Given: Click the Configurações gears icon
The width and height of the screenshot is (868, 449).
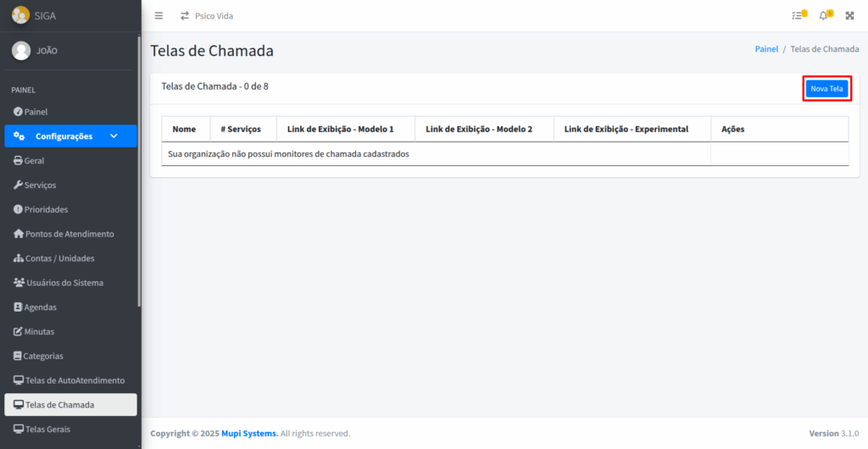Looking at the screenshot, I should (x=19, y=136).
